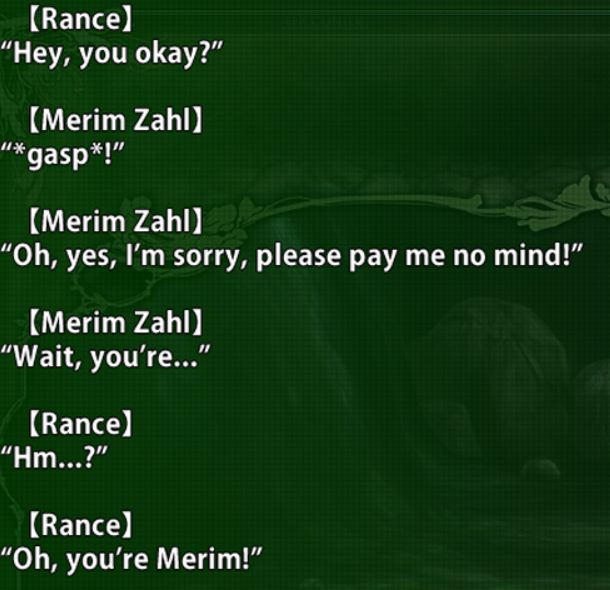The height and width of the screenshot is (590, 610).
Task: Click the word "Merim!" in the last line
Action: (x=203, y=559)
